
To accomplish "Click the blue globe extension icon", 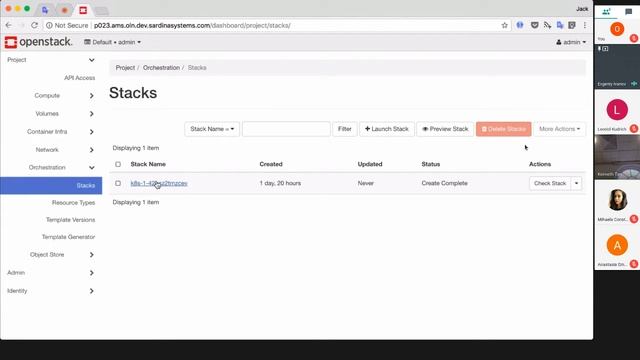I will coord(520,25).
